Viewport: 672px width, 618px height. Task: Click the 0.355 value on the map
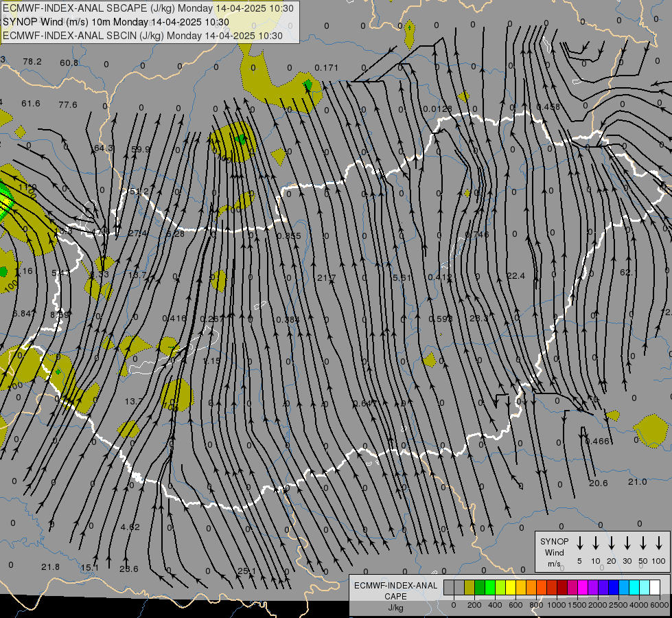[x=289, y=236]
